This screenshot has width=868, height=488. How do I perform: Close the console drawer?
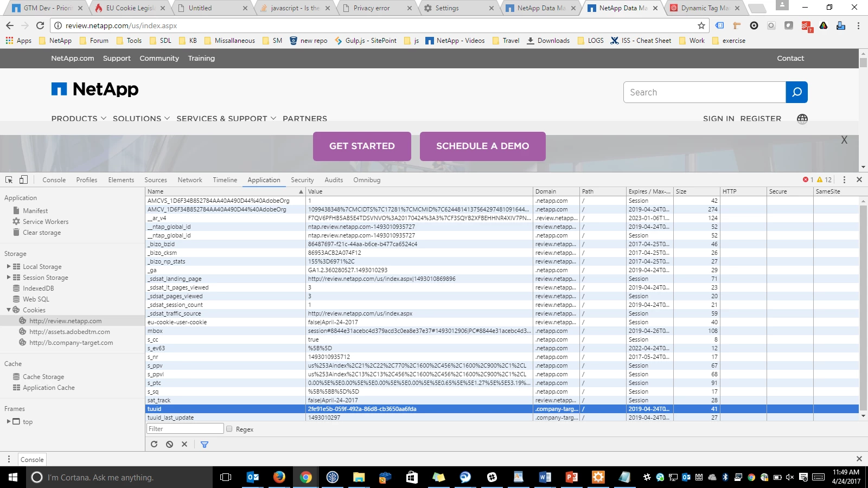859,459
